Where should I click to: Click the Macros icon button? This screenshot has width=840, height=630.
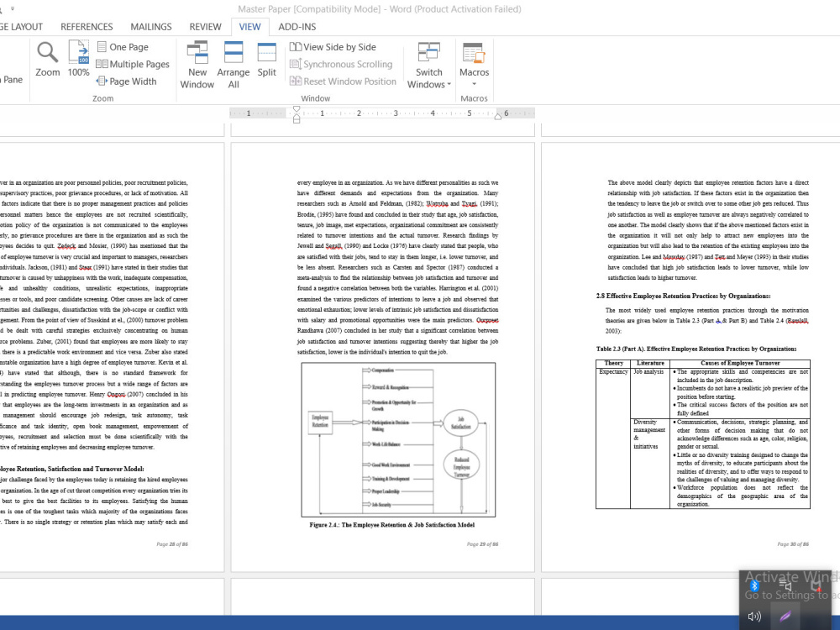[474, 53]
